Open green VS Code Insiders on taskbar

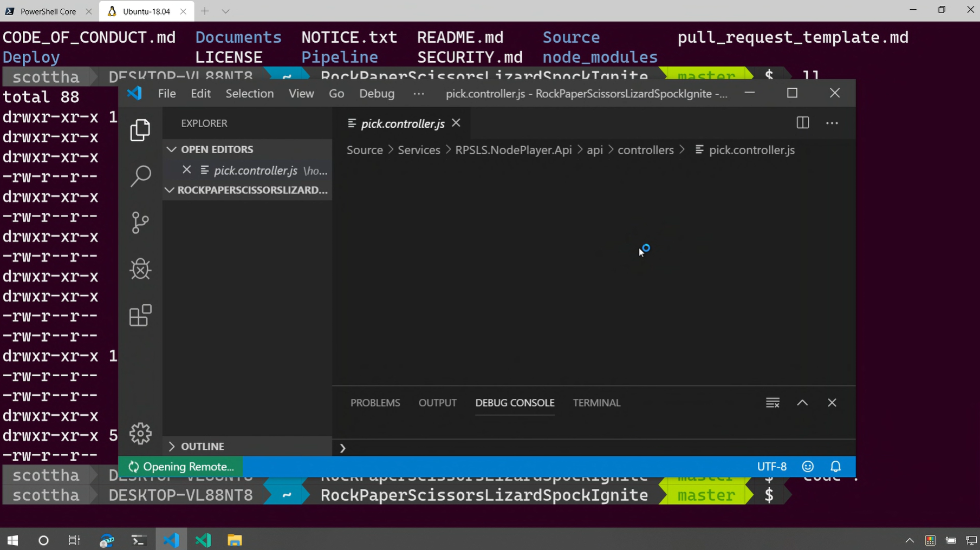pos(203,540)
